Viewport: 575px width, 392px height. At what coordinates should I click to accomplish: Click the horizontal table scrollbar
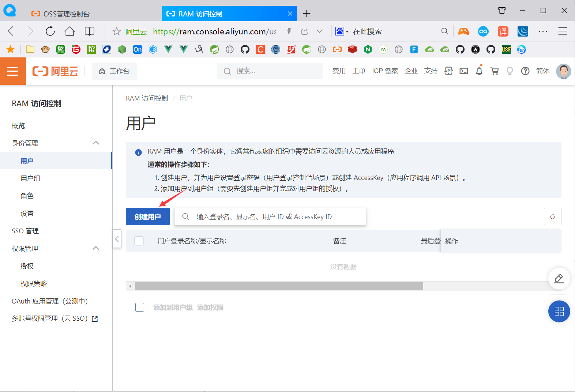click(x=279, y=286)
